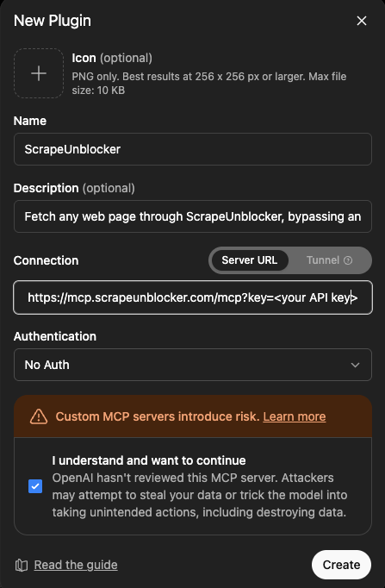The height and width of the screenshot is (588, 385).
Task: Open the Authentication No Auth dropdown
Action: coord(193,365)
